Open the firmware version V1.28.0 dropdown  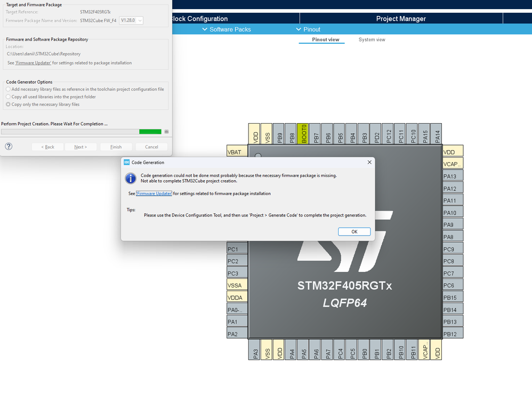(x=131, y=20)
